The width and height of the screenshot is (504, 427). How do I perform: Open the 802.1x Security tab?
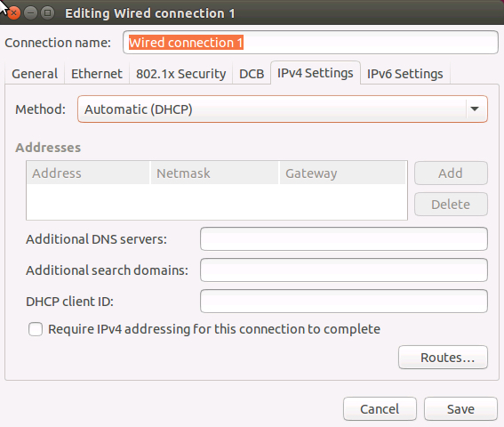pos(181,74)
